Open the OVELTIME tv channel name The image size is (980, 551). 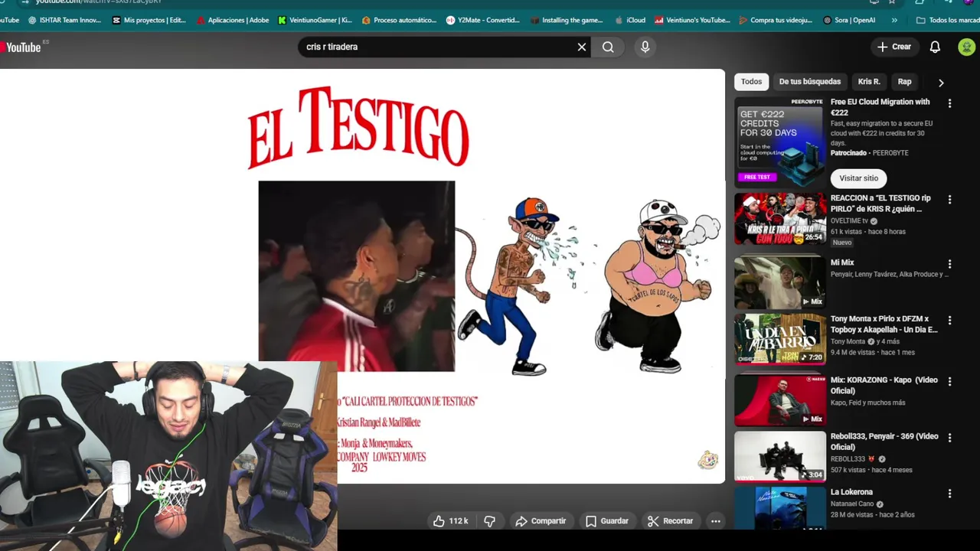tap(849, 221)
